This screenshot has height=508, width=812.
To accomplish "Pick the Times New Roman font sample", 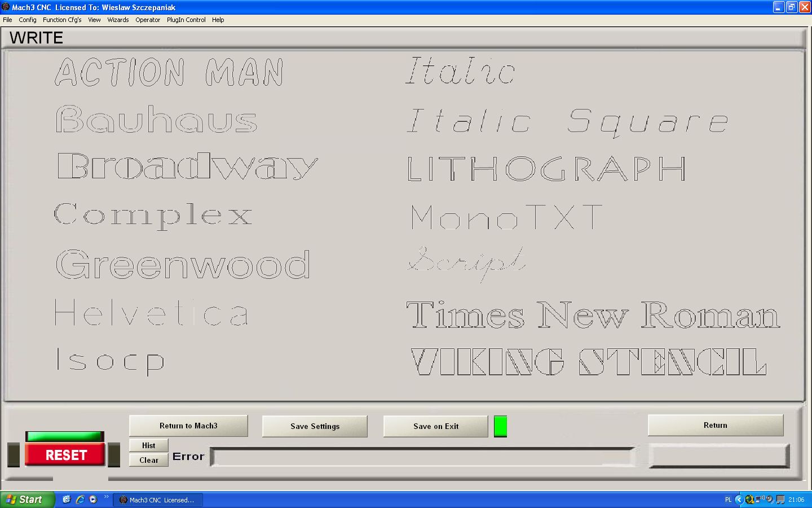I will pos(593,314).
